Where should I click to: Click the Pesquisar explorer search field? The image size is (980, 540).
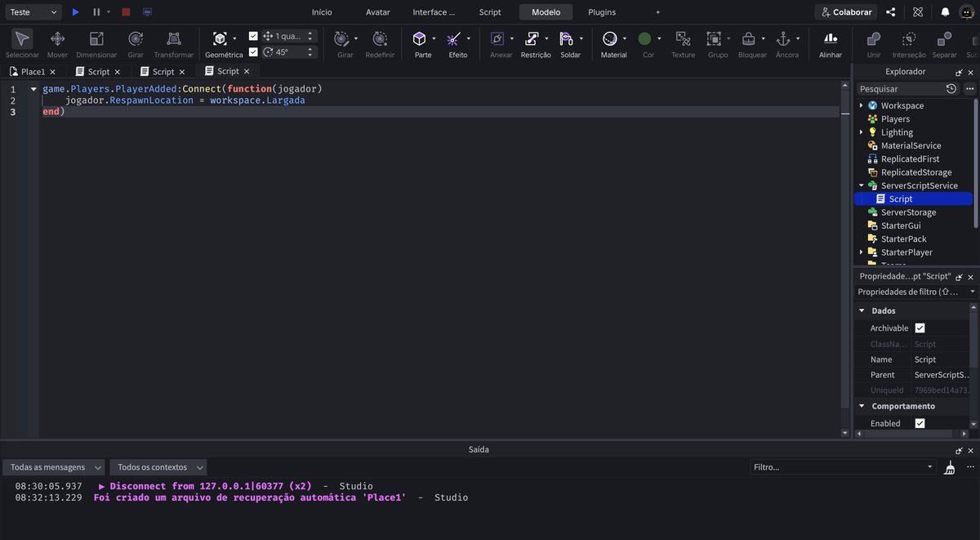pyautogui.click(x=899, y=88)
